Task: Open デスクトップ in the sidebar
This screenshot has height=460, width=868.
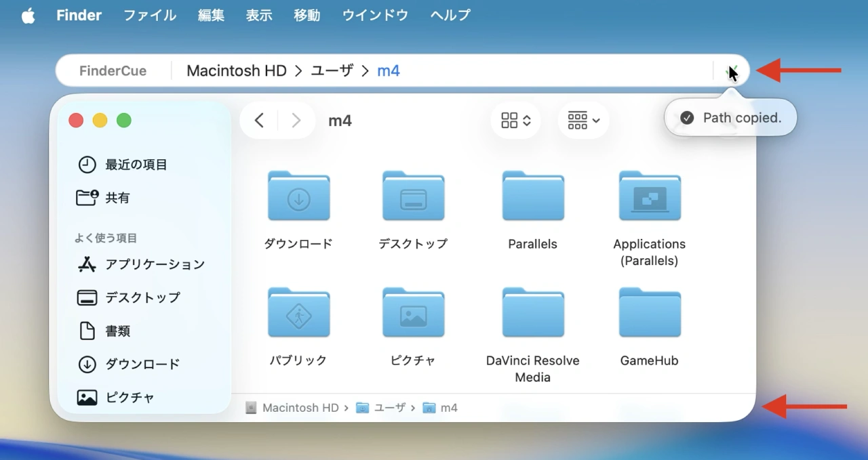Action: coord(144,297)
